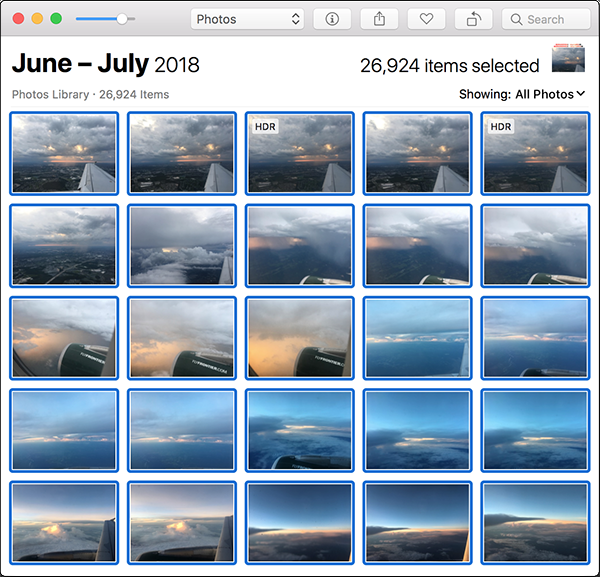Select the middle photo in fourth row

click(300, 430)
